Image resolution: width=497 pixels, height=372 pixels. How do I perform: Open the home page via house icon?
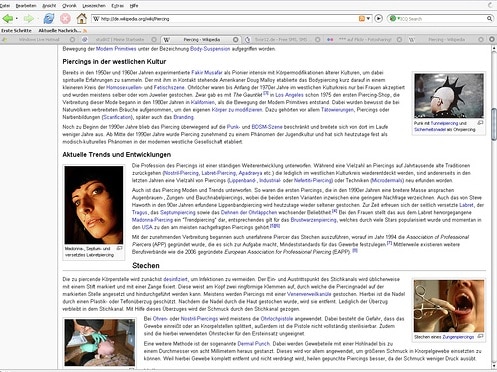click(82, 18)
